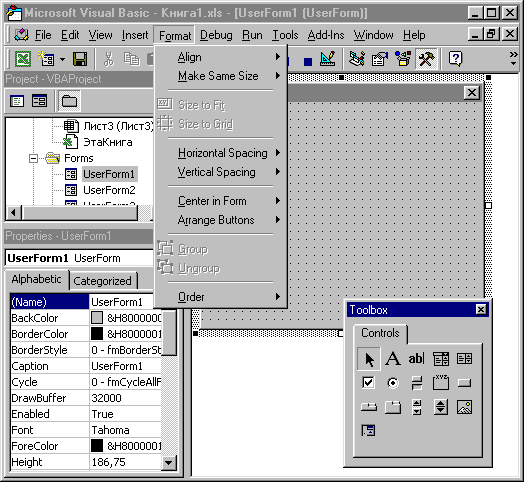This screenshot has width=524, height=482.
Task: Open Object Browser toolbar icon
Action: (x=403, y=59)
